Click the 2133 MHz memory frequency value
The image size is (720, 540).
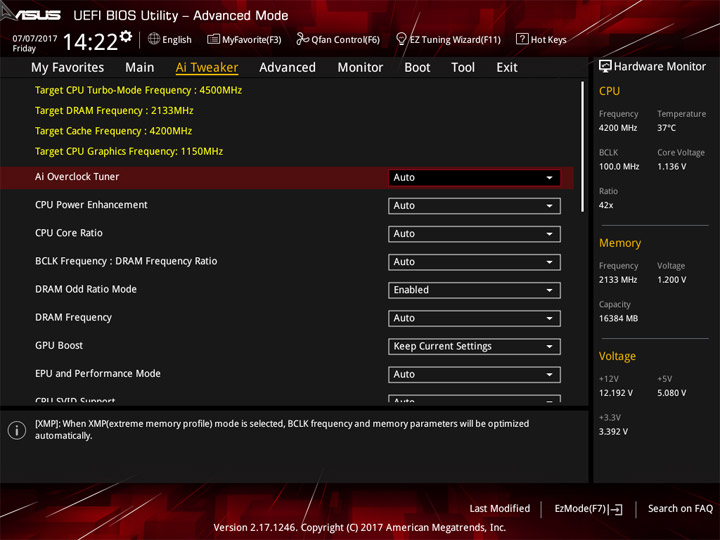click(x=618, y=280)
